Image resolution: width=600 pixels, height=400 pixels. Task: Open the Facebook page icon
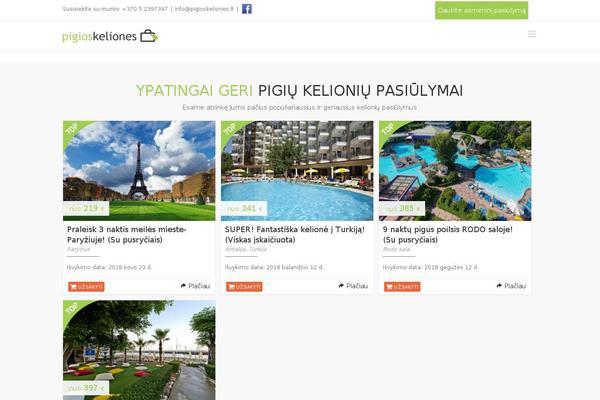click(247, 9)
